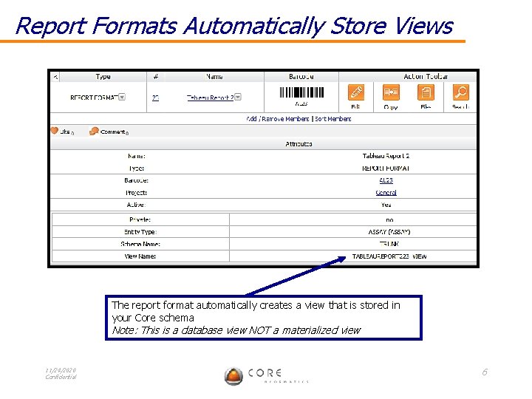Click the View Name label

pos(140,256)
